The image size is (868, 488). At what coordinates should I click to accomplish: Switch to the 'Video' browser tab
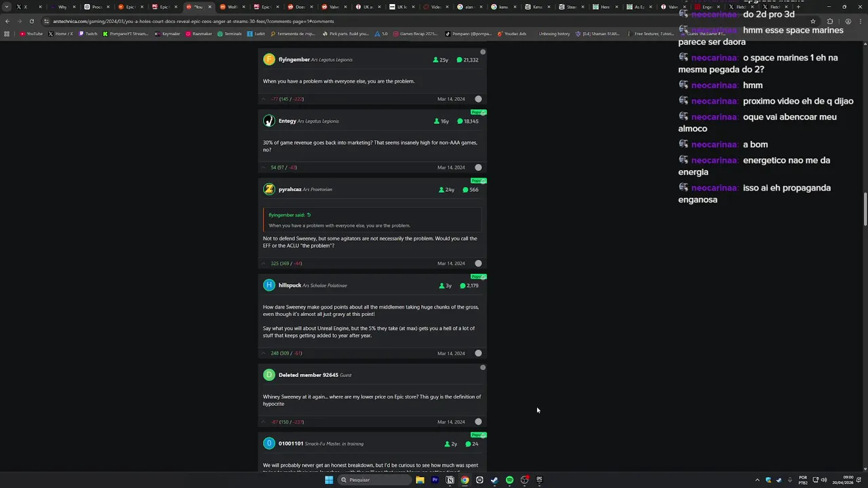click(x=436, y=7)
